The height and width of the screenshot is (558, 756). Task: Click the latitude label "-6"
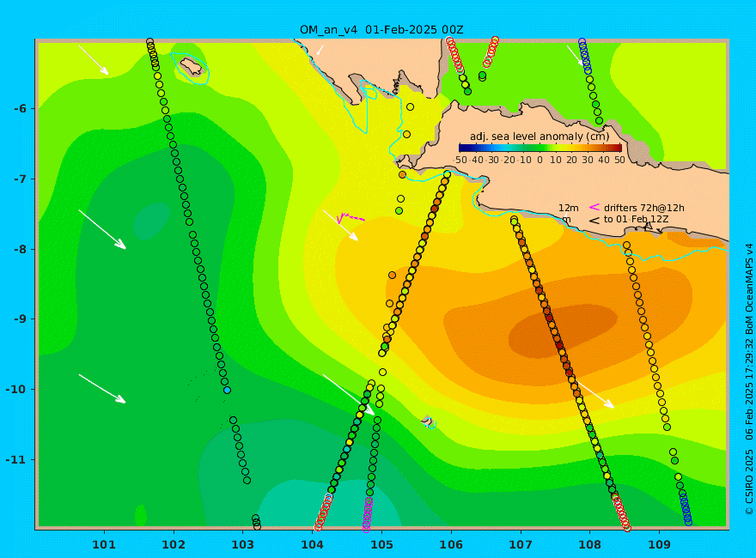(20, 109)
